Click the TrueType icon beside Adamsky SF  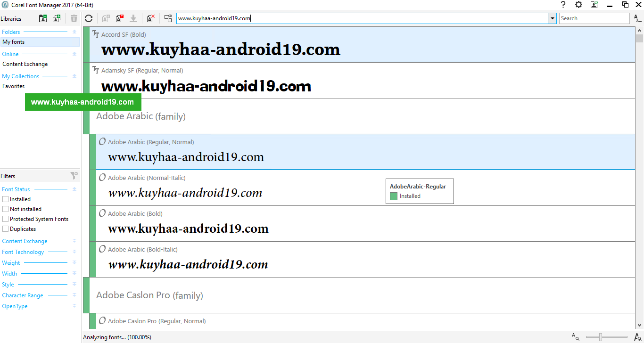click(96, 70)
